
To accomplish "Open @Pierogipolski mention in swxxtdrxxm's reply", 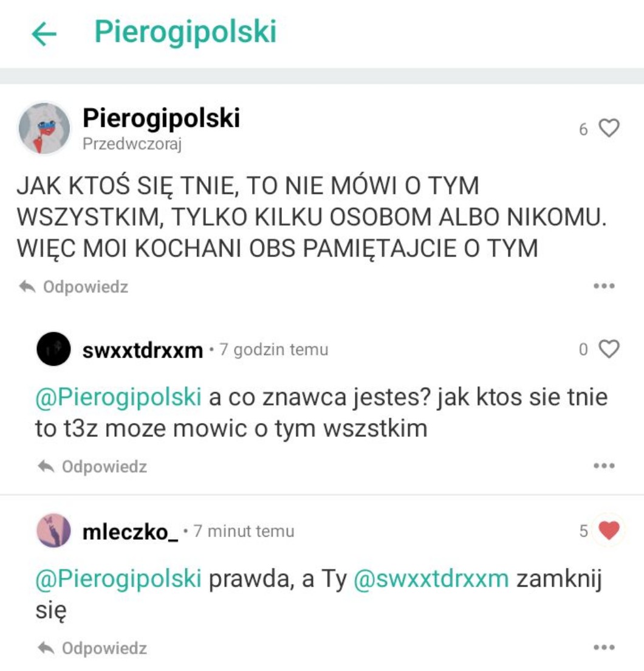I will coord(118,397).
